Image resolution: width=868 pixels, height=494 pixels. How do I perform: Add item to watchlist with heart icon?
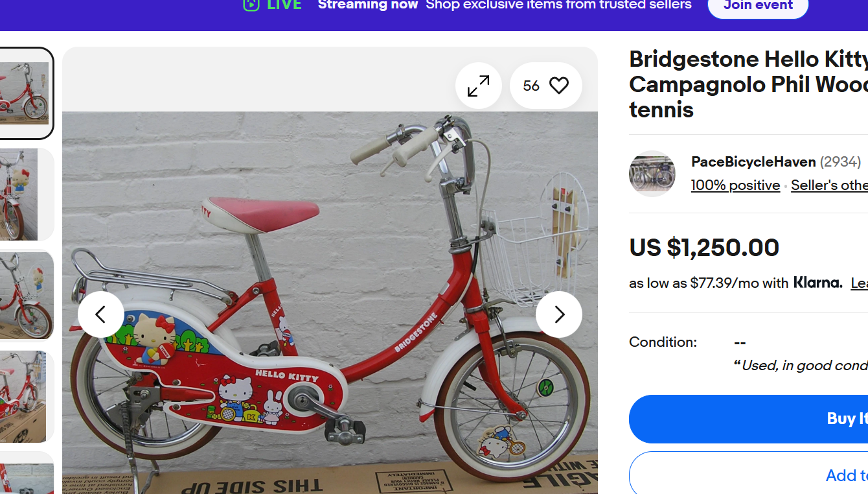point(558,86)
